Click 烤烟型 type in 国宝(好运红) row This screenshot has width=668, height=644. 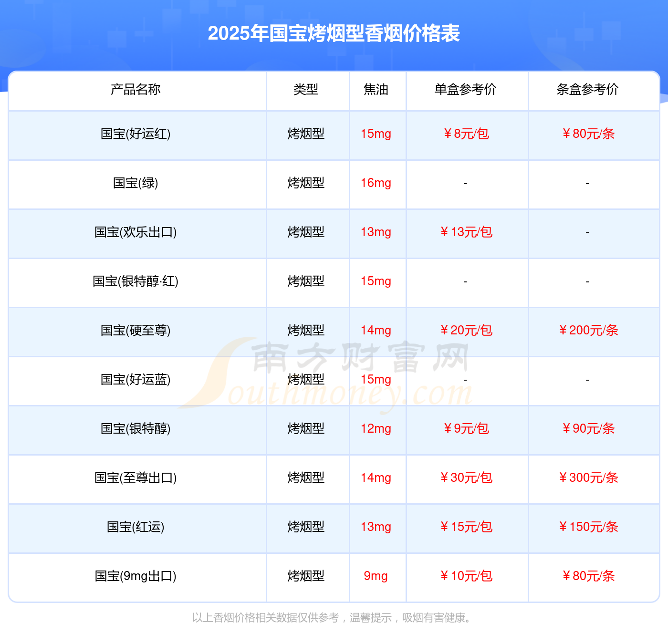coord(306,134)
